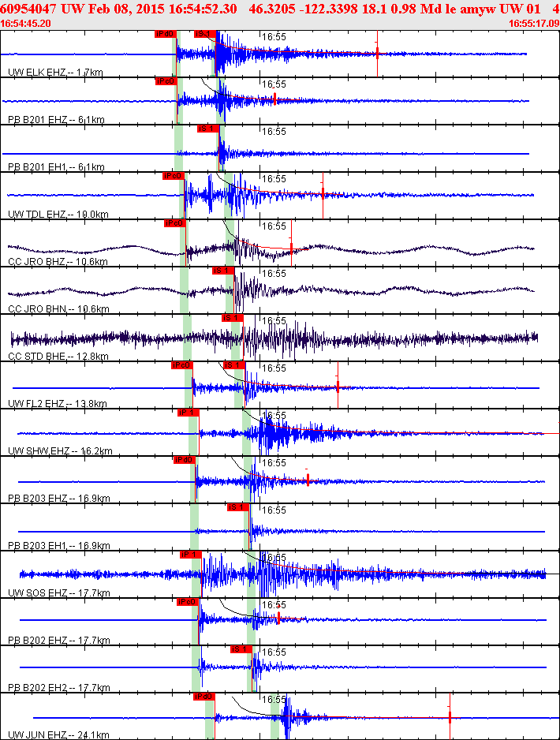Viewport: 560px width, 740px height.
Task: Select the station label UW TDL EHZ -- 10.0km
Action: 58,215
